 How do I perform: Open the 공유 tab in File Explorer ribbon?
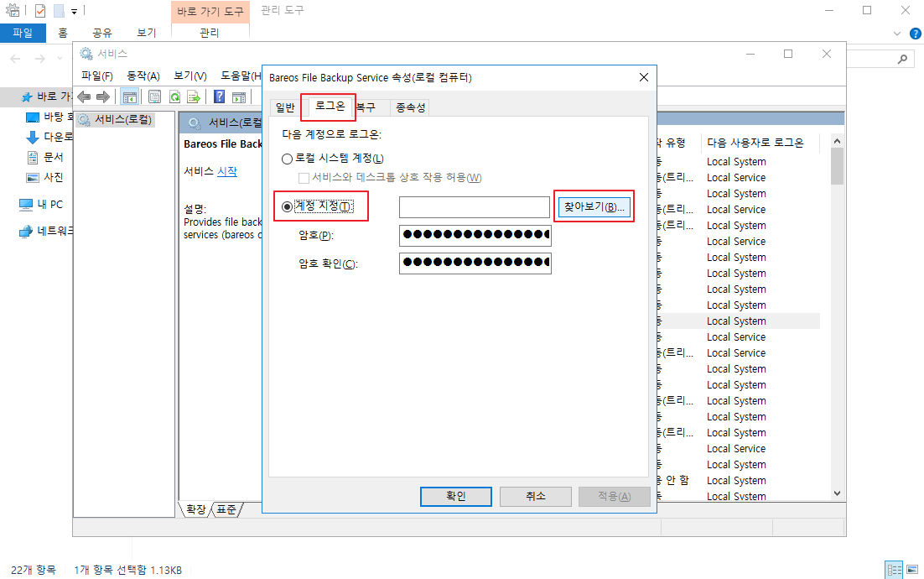(x=102, y=33)
